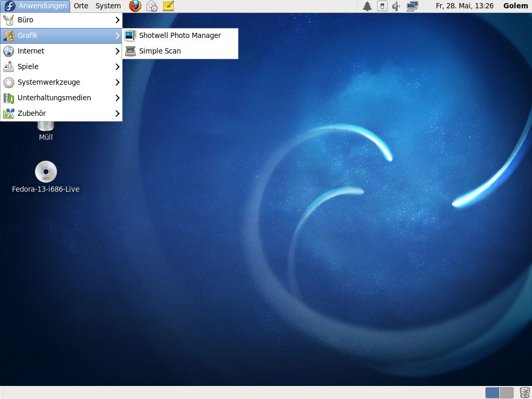
Task: Click the network connection tray icon
Action: (412, 6)
